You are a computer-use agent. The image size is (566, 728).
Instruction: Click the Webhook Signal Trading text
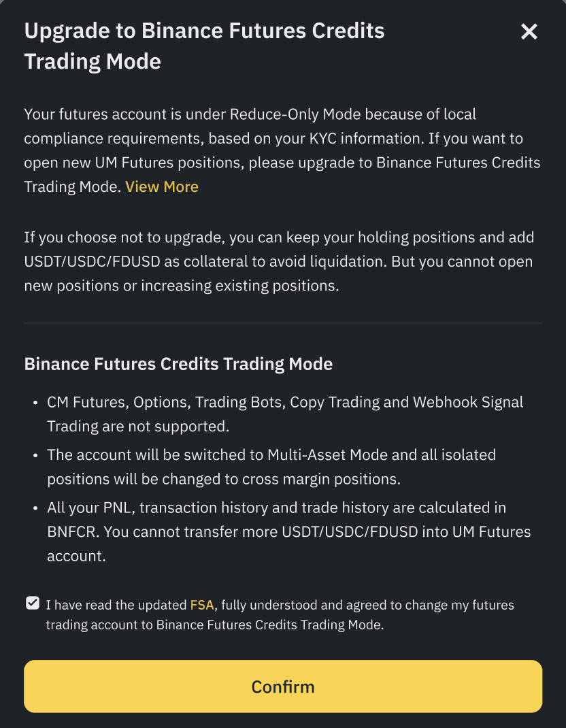tap(467, 402)
